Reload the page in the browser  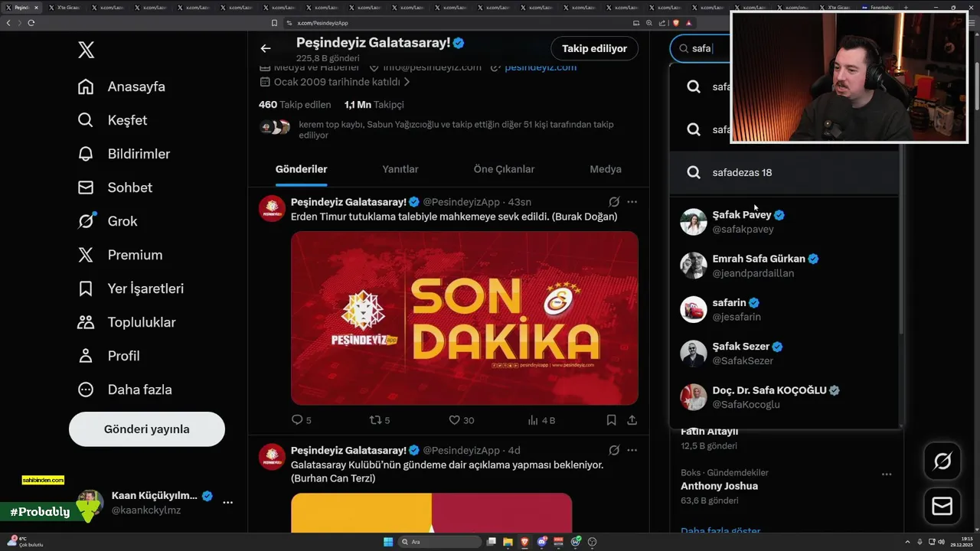click(31, 23)
